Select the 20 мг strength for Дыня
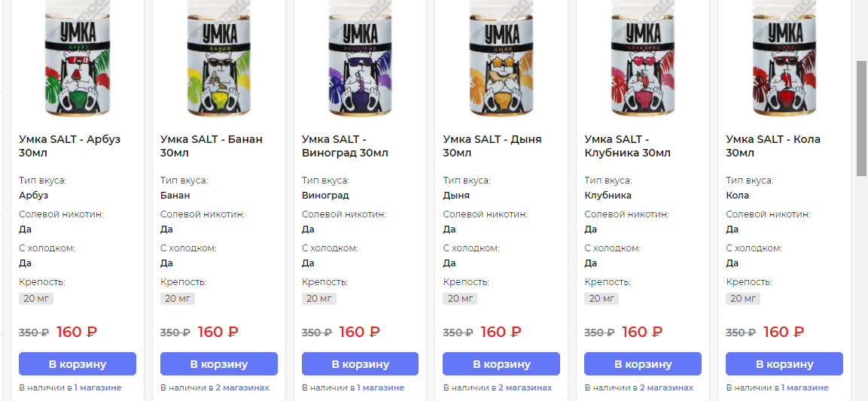The height and width of the screenshot is (401, 868). point(460,299)
